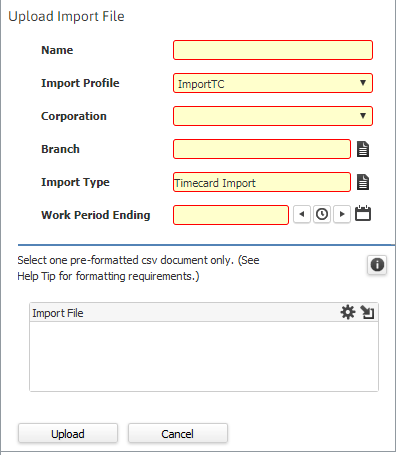Click the empty Import File list area

tap(204, 356)
